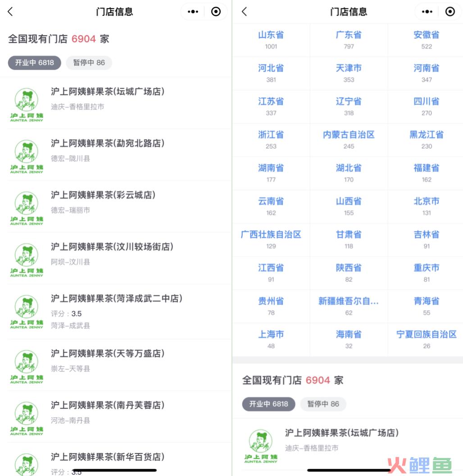This screenshot has width=463, height=476.
Task: Open truncated 新疆维吾尔自... region entry
Action: (349, 307)
